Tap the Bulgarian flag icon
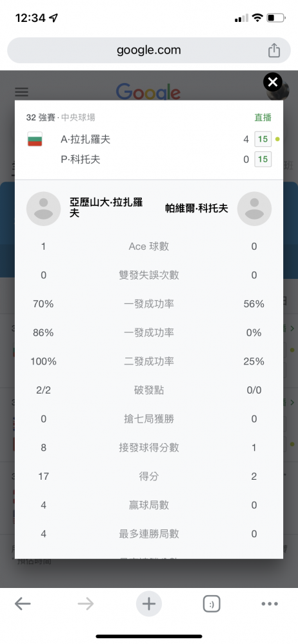298x644 pixels. (35, 140)
